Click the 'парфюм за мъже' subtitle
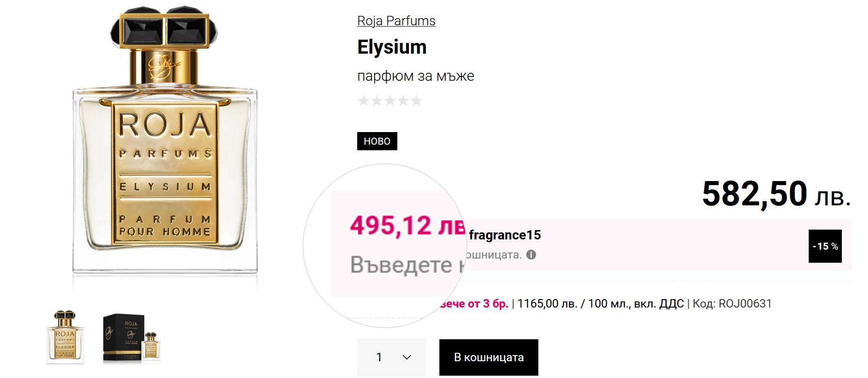868x378 pixels. [416, 76]
